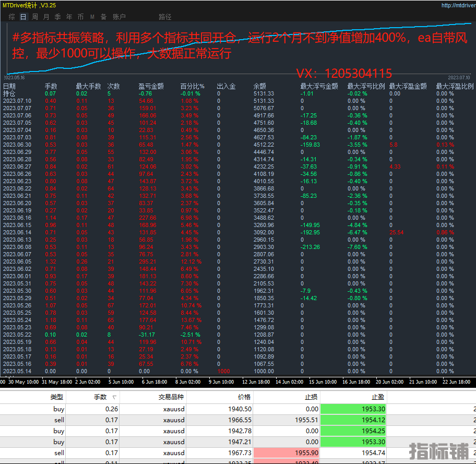Click the 路径 path tab
This screenshot has height=464, width=476.
tap(165, 17)
